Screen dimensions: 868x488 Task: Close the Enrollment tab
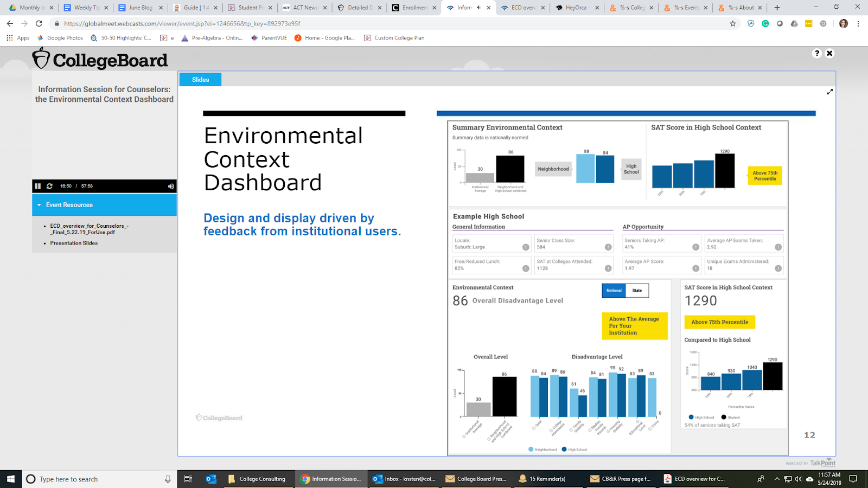coord(434,8)
